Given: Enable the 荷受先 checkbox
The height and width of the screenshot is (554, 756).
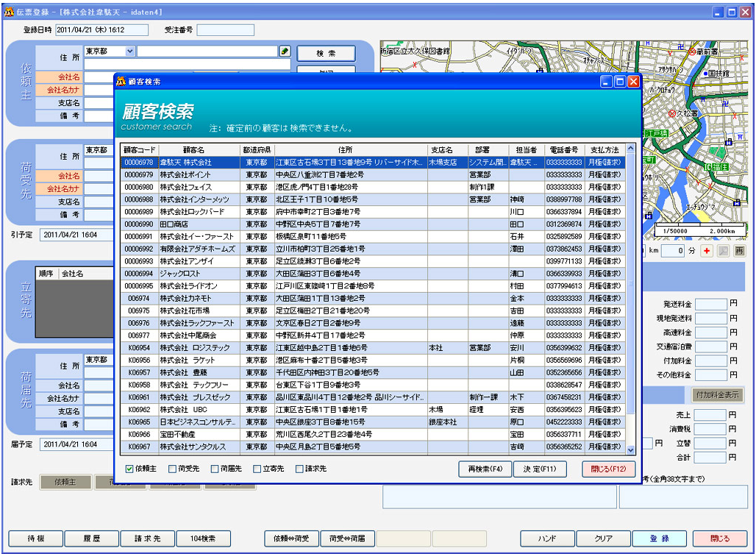Looking at the screenshot, I should (172, 469).
